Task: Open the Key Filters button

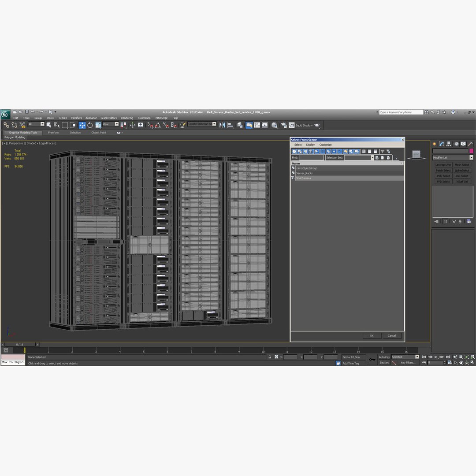Action: (x=408, y=363)
